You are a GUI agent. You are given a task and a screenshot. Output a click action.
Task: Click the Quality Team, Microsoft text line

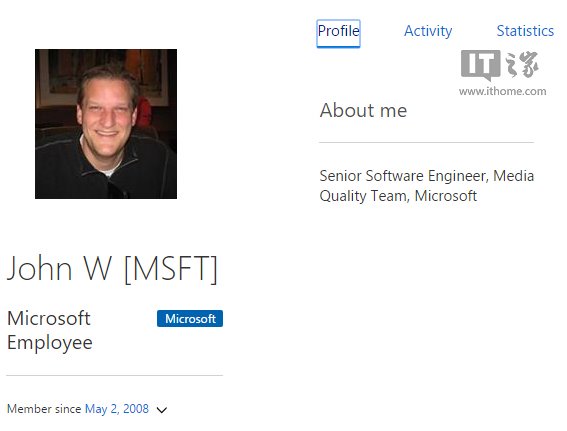click(x=398, y=196)
